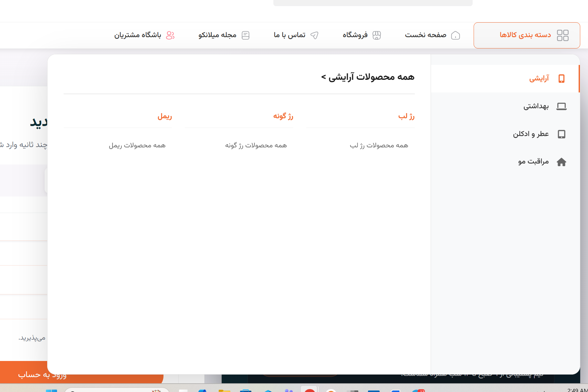
Task: Open the فروشگاه menu item
Action: (355, 35)
